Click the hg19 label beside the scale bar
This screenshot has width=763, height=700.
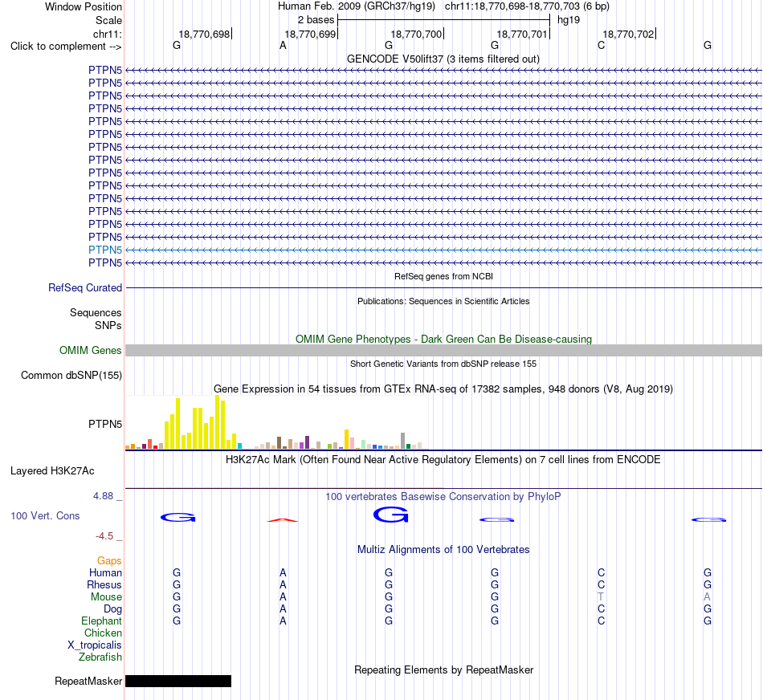[569, 20]
